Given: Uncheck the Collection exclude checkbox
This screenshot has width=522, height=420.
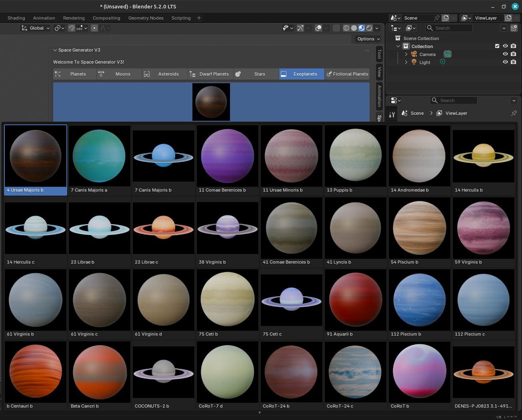Looking at the screenshot, I should (497, 46).
